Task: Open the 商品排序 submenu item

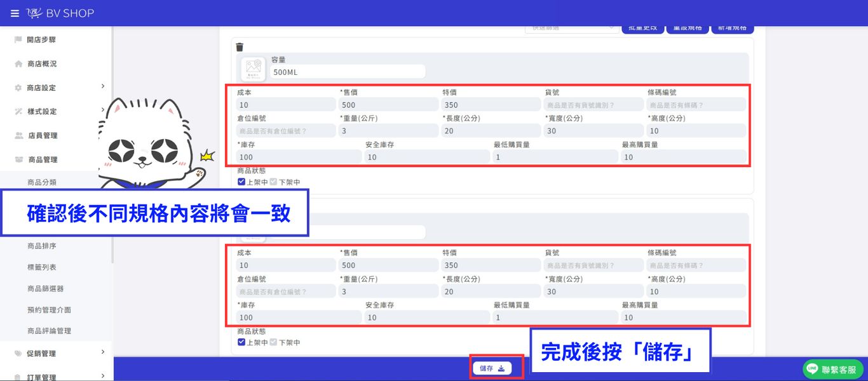Action: pos(42,246)
